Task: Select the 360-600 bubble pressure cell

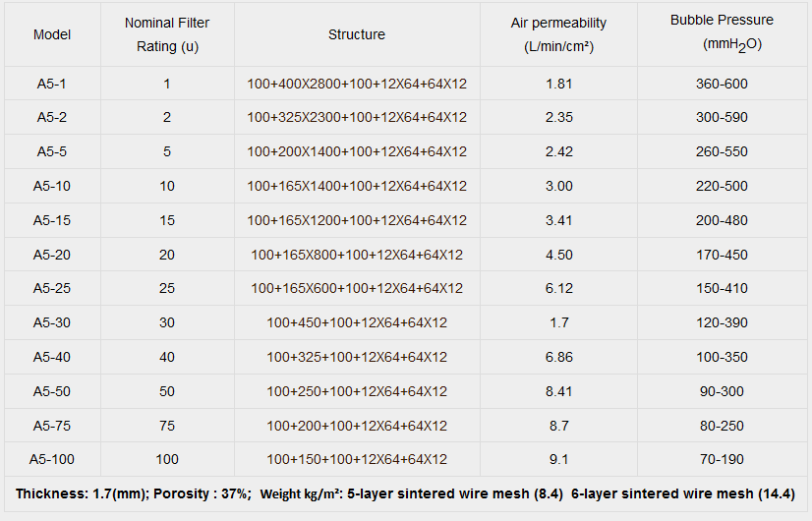Action: pyautogui.click(x=722, y=84)
